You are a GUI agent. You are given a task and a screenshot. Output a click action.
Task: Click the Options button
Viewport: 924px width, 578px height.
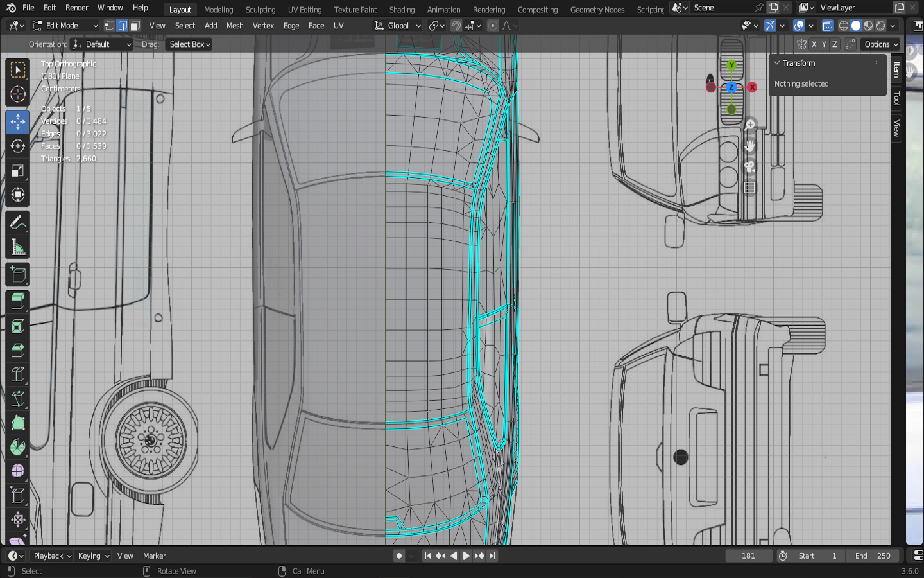pos(881,44)
